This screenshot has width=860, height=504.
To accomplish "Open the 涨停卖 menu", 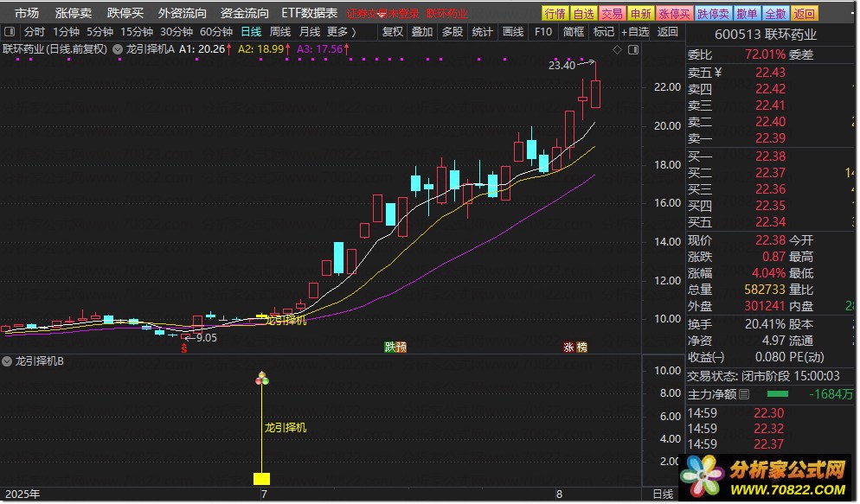I will tap(74, 13).
